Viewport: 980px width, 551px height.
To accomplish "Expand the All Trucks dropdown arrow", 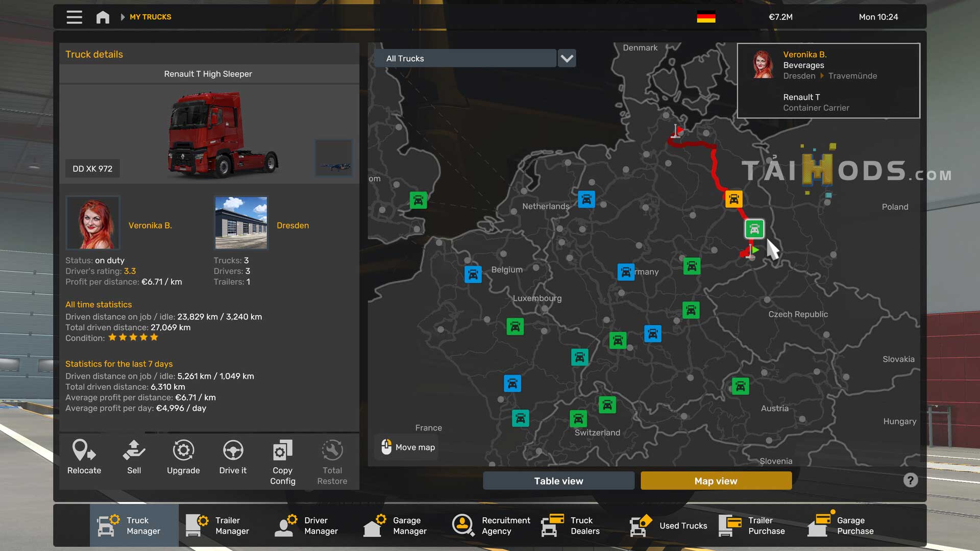I will point(567,58).
